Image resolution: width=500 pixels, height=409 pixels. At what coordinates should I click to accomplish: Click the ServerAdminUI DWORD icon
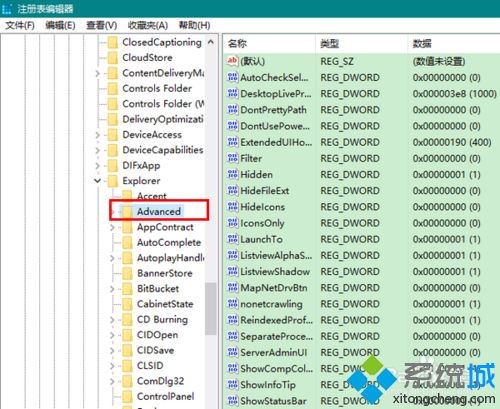point(232,352)
